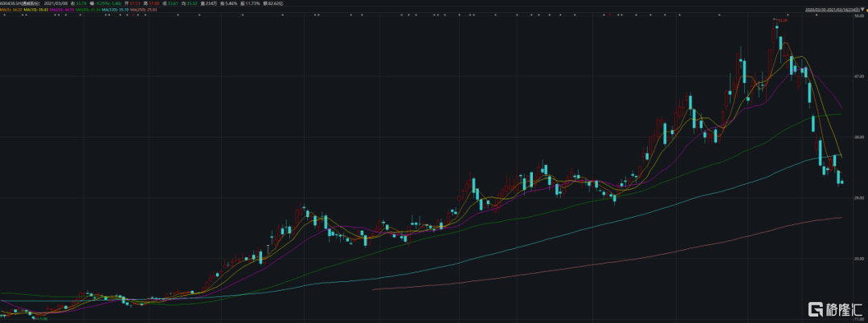Select the MA(120) 35.19 indicator label
Screen dimensions: 868x323
coord(115,10)
